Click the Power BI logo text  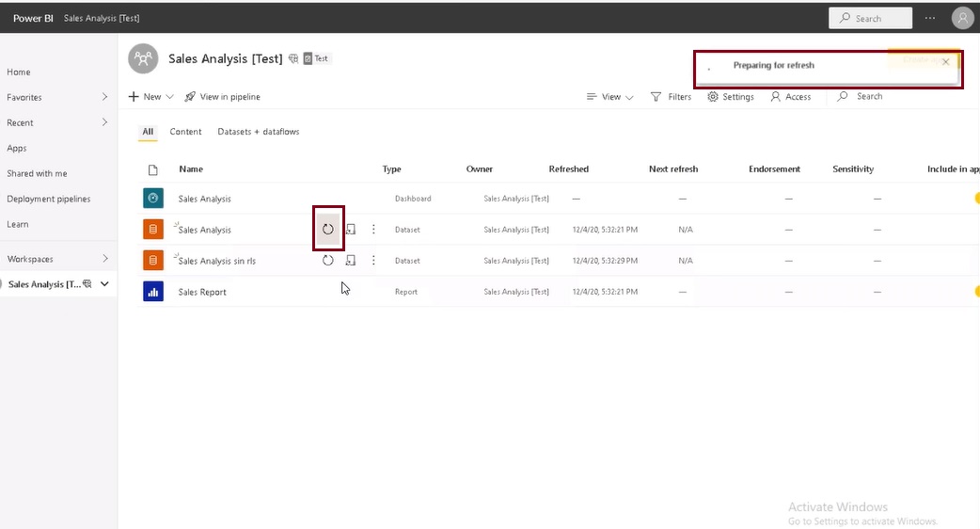pyautogui.click(x=33, y=18)
